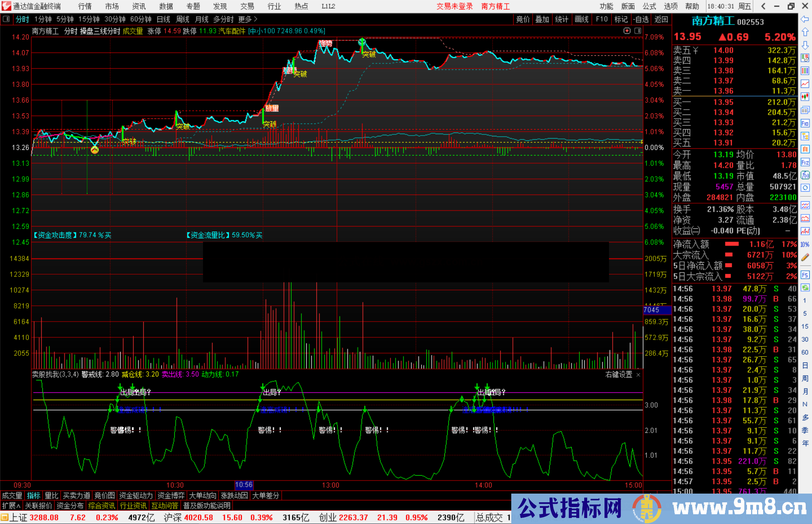Toggle the -自选 watchlist button

[x=641, y=19]
